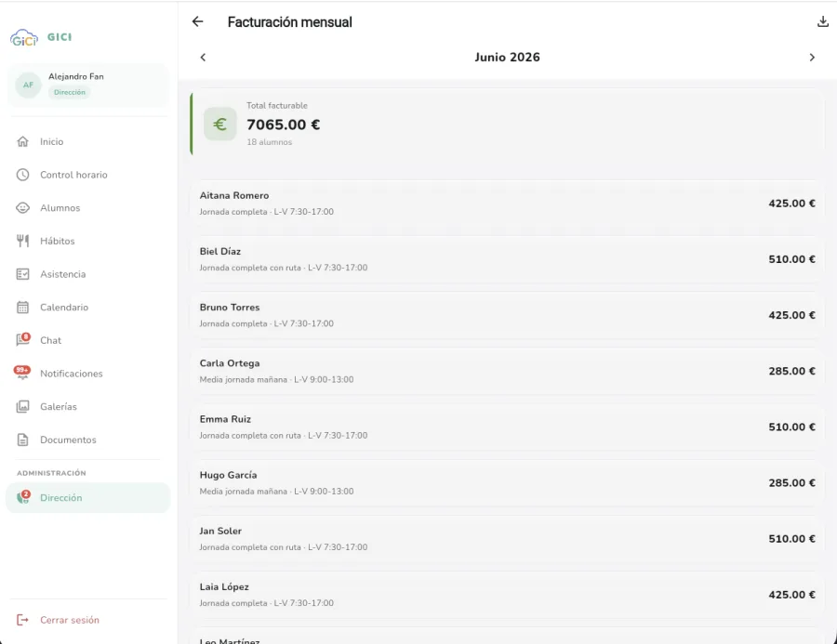The width and height of the screenshot is (837, 644).
Task: Open Alejandro Fan profile card
Action: click(88, 85)
